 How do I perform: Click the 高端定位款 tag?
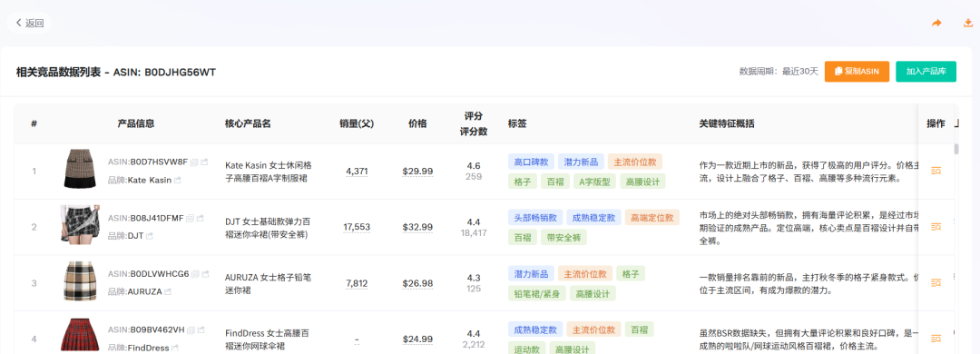pyautogui.click(x=652, y=218)
